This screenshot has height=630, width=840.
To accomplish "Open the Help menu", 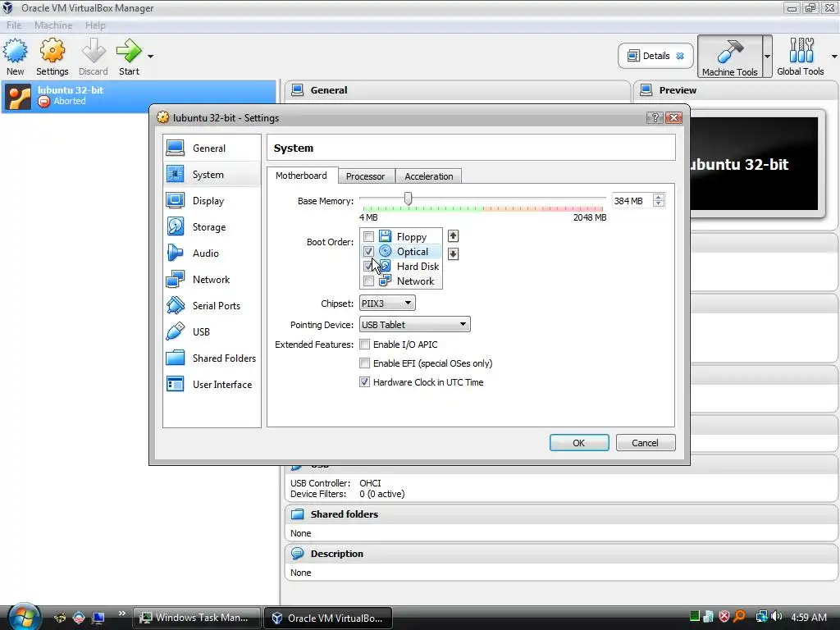I will coord(95,25).
